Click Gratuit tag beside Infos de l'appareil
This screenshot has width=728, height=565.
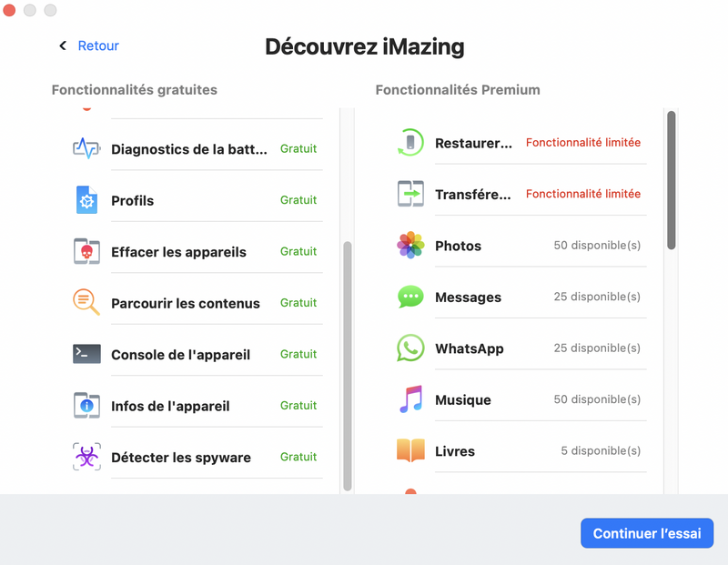[x=298, y=405]
